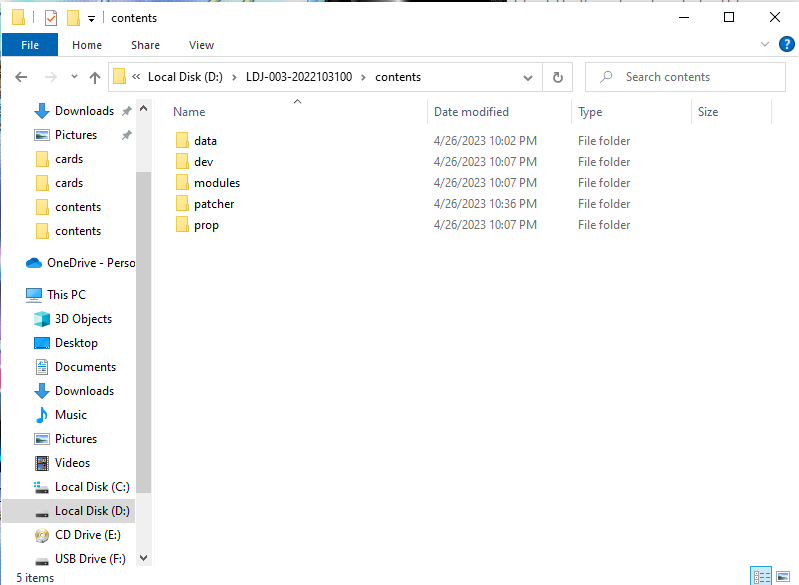
Task: Open pinned Downloads in Quick access
Action: click(x=84, y=111)
